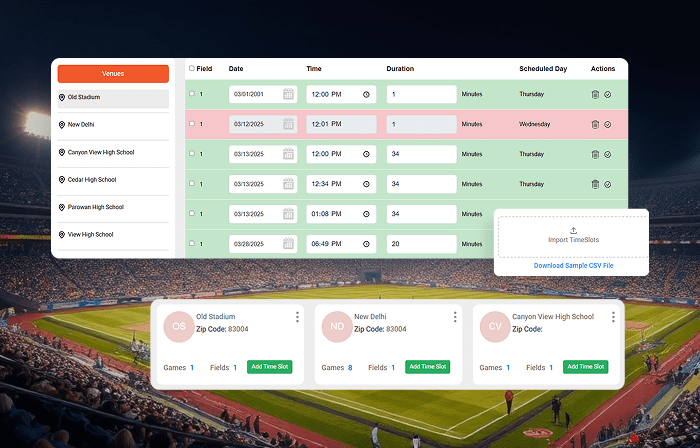Click the Scheduled Day column header
The width and height of the screenshot is (700, 448).
pos(543,69)
